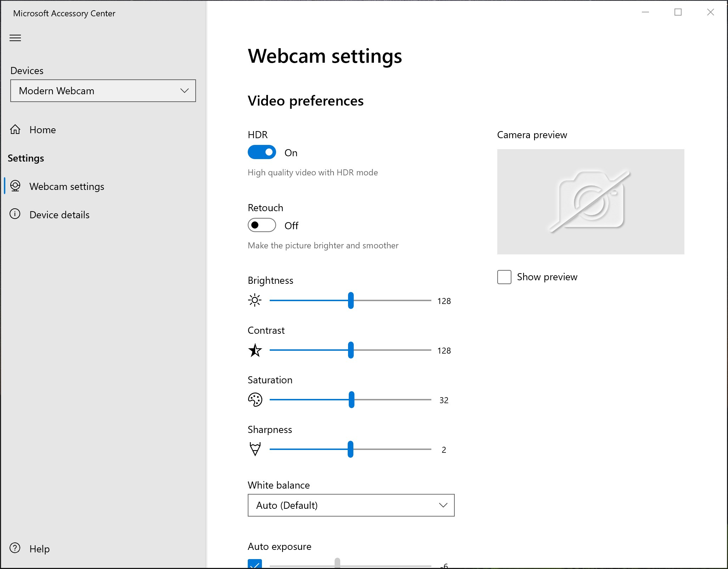Select the Home icon in the sidebar
This screenshot has height=569, width=728.
16,130
